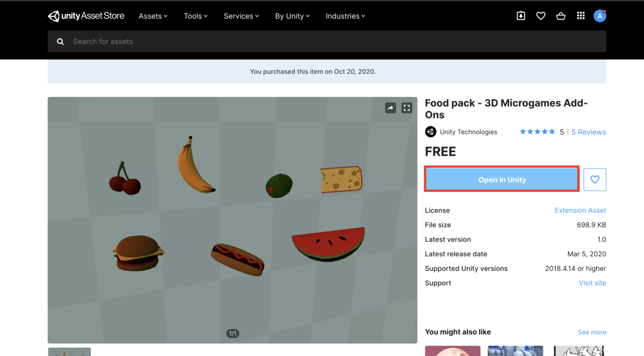Open the first recommended asset thumbnail
Image resolution: width=644 pixels, height=356 pixels.
pos(452,351)
